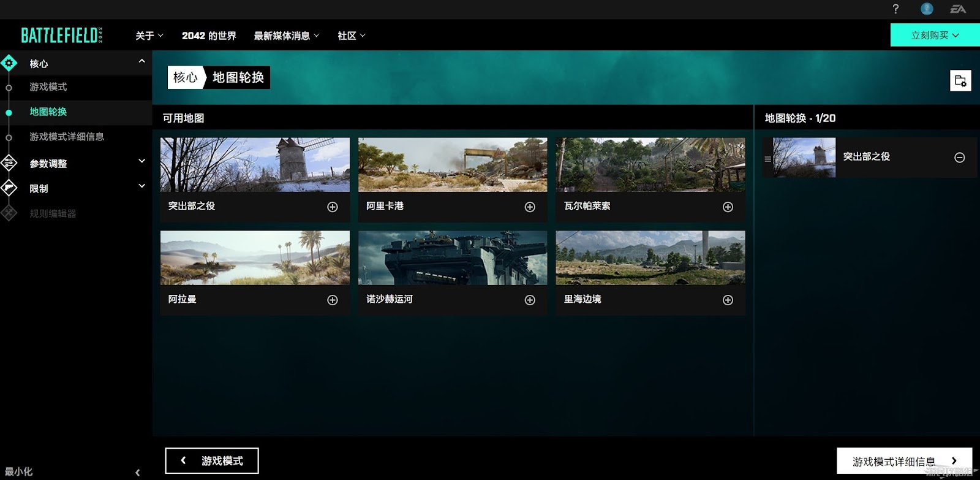Screen dimensions: 980x480
Task: Click the 核心 section label in sidebar
Action: click(x=39, y=64)
